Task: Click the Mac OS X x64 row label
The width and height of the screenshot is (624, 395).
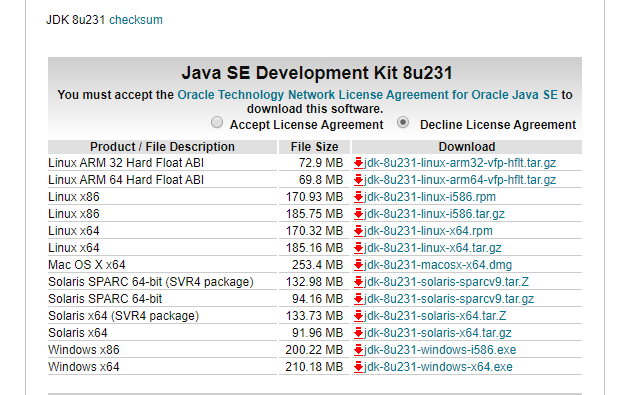Action: (87, 265)
